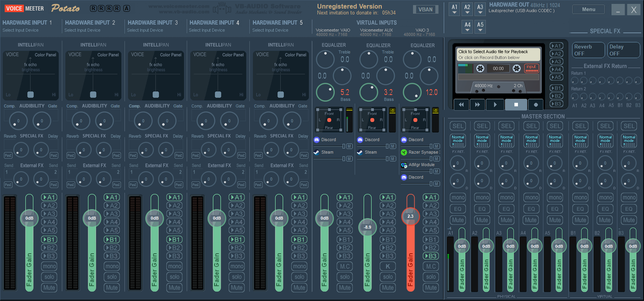Mute Hardware Input 1 strip
This screenshot has height=301, width=644.
click(49, 288)
